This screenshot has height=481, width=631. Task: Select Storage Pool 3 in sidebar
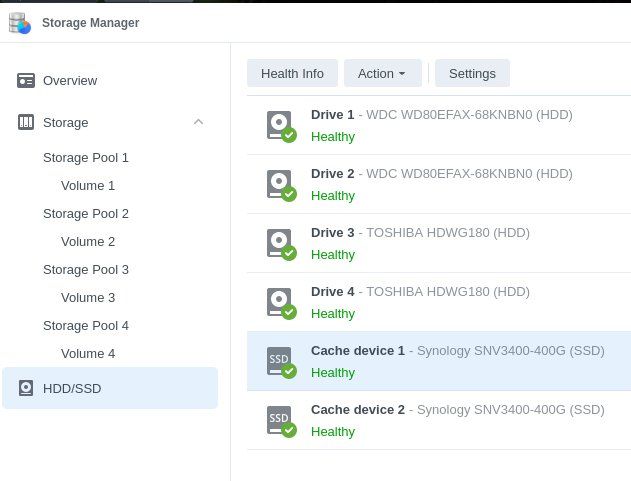86,269
